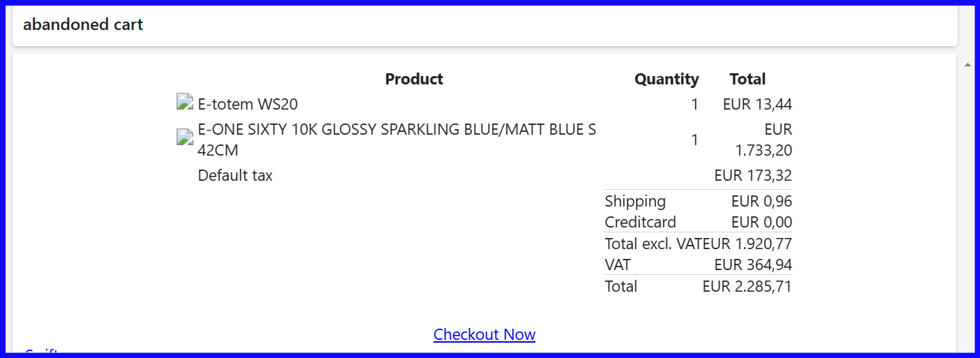Click the Default tax row label
Screen dimensions: 980x358
click(x=235, y=175)
